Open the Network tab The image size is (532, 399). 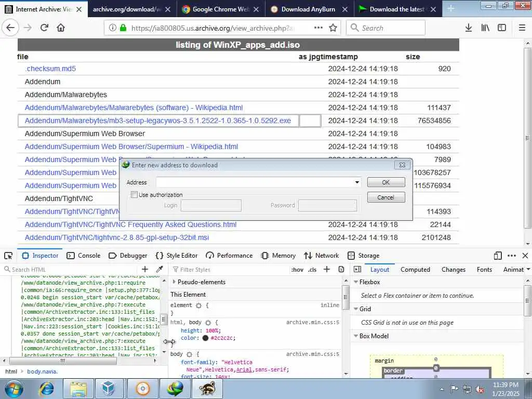pyautogui.click(x=322, y=256)
